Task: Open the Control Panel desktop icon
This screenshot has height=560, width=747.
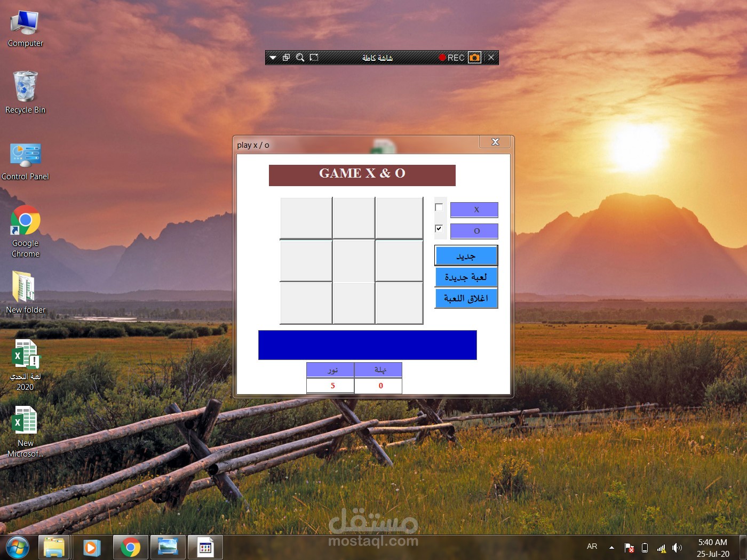Action: coord(25,162)
